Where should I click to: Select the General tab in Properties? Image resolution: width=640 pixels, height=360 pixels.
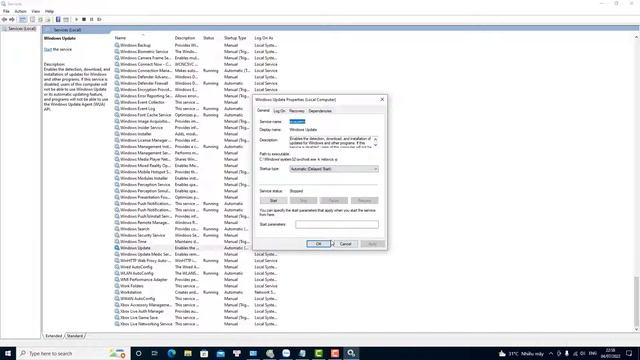(263, 111)
